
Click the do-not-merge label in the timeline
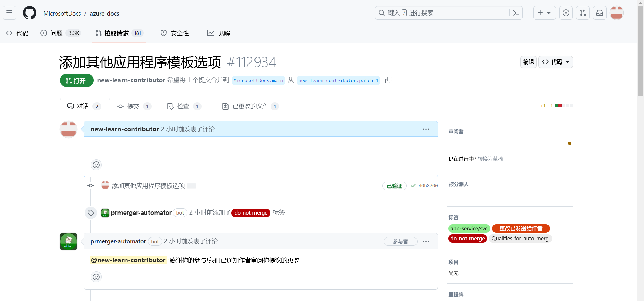pos(251,213)
